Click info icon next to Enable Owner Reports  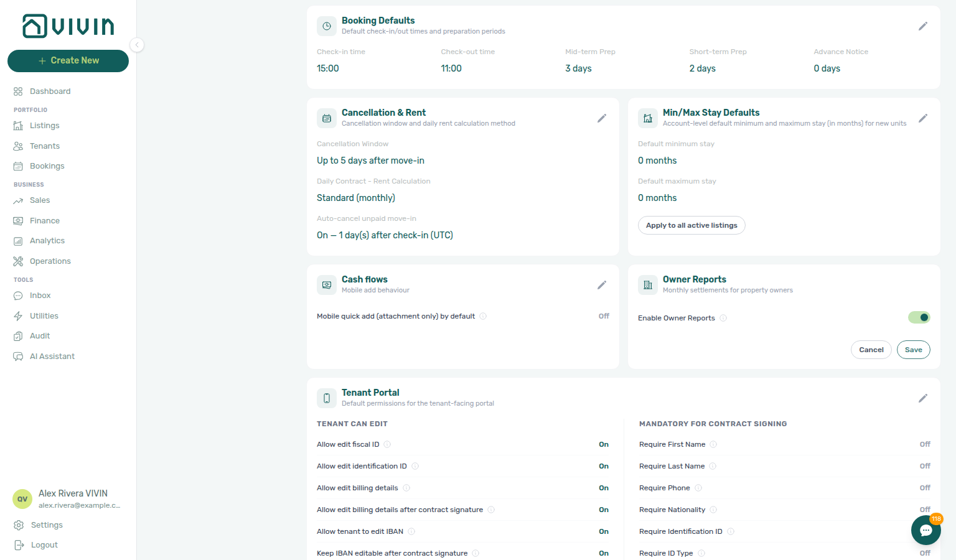[723, 318]
